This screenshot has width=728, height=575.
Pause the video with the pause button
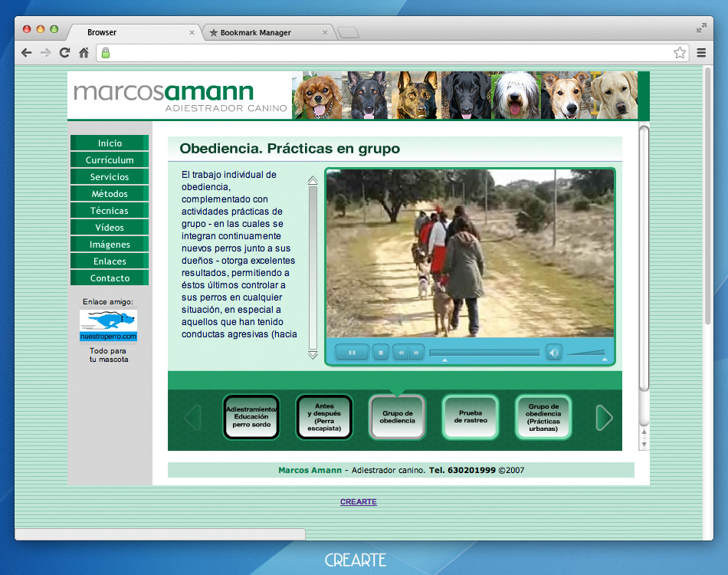pos(352,353)
